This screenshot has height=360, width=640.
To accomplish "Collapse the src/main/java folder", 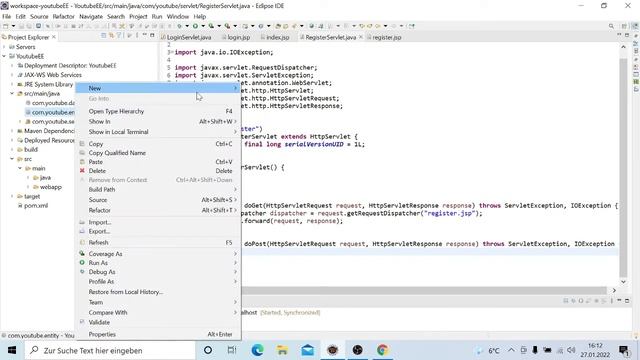I will coord(12,93).
